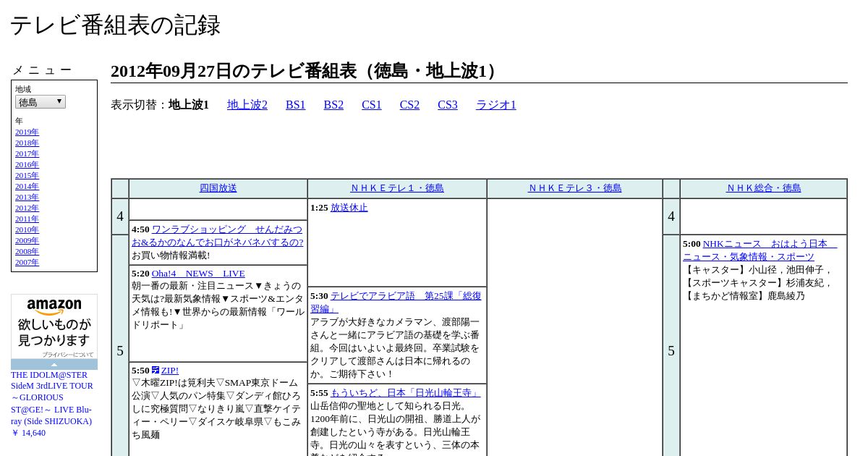868x456 pixels.
Task: Click the お買い物情報満載! description text
Action: coord(171,256)
